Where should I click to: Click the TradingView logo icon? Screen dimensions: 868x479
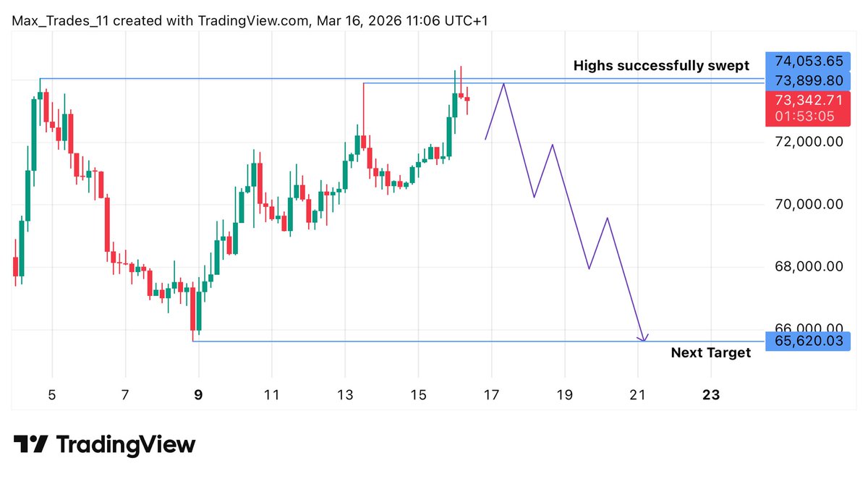(30, 444)
